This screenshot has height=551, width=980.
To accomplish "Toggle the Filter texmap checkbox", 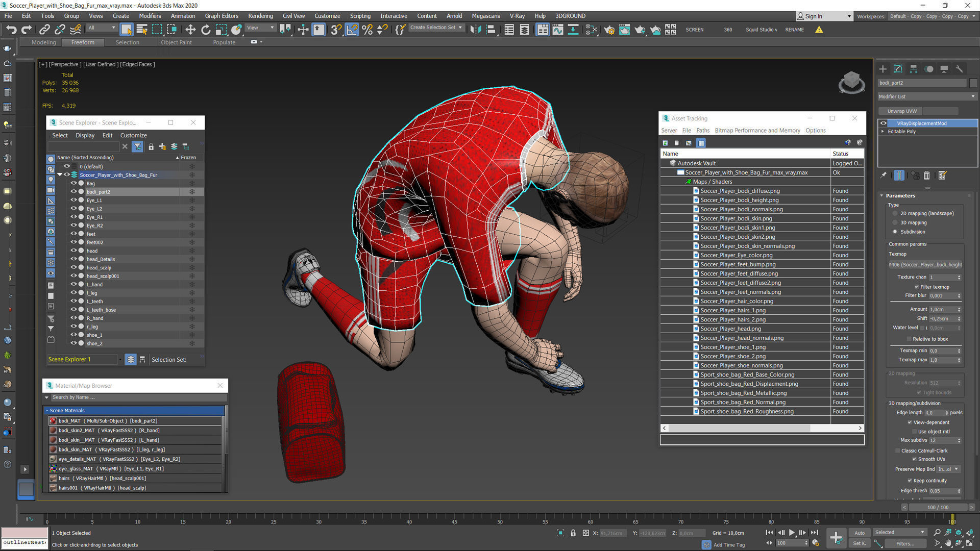I will tap(917, 287).
